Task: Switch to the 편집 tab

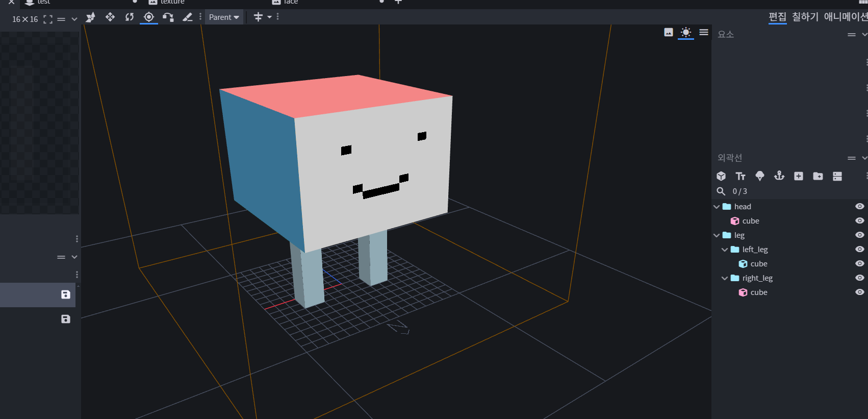Action: pos(778,17)
